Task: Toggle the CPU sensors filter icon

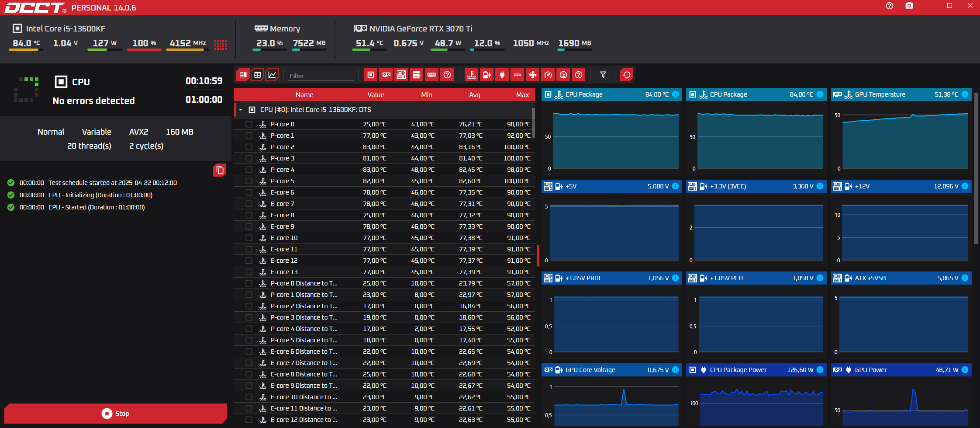Action: click(370, 75)
